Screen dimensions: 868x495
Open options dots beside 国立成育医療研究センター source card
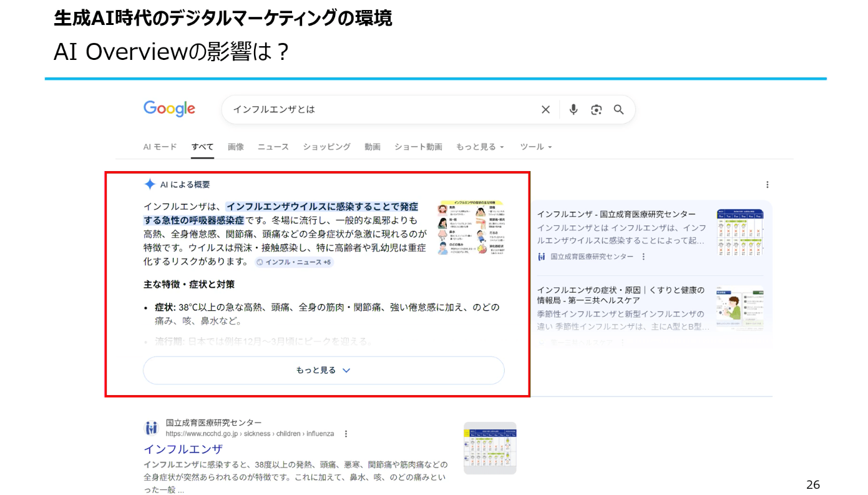click(x=644, y=257)
